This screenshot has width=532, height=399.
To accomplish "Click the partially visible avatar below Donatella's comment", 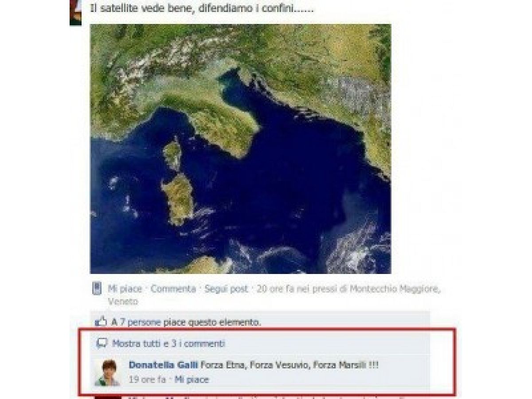I will click(x=107, y=396).
